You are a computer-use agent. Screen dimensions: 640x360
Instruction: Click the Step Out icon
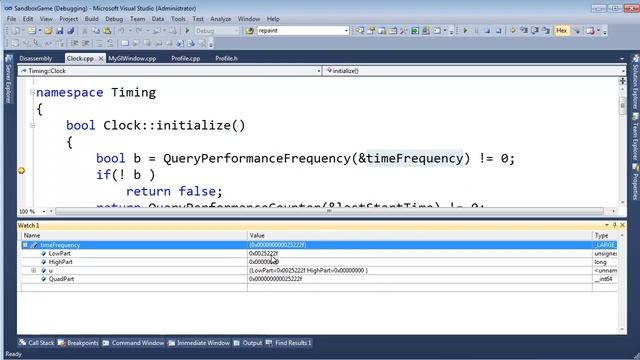[546, 31]
